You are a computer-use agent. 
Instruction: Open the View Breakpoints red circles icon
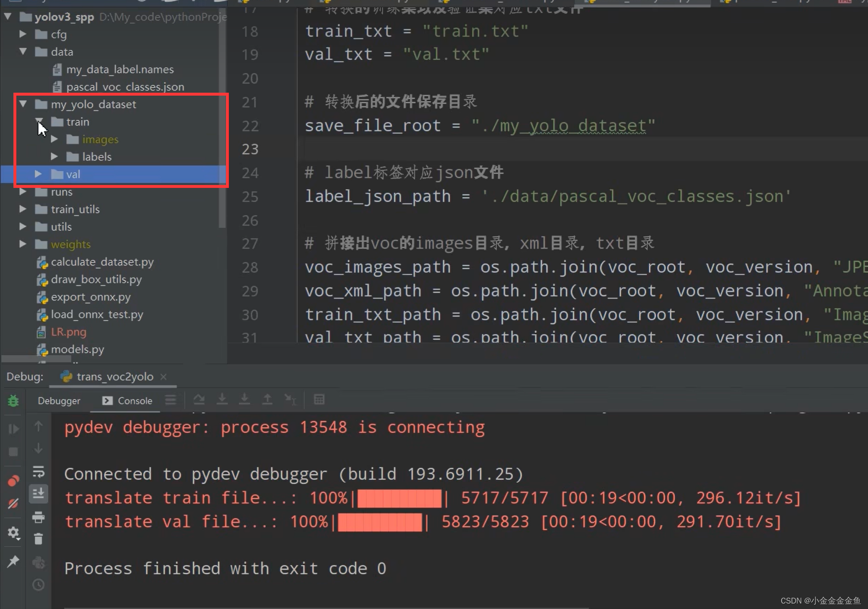coord(13,481)
